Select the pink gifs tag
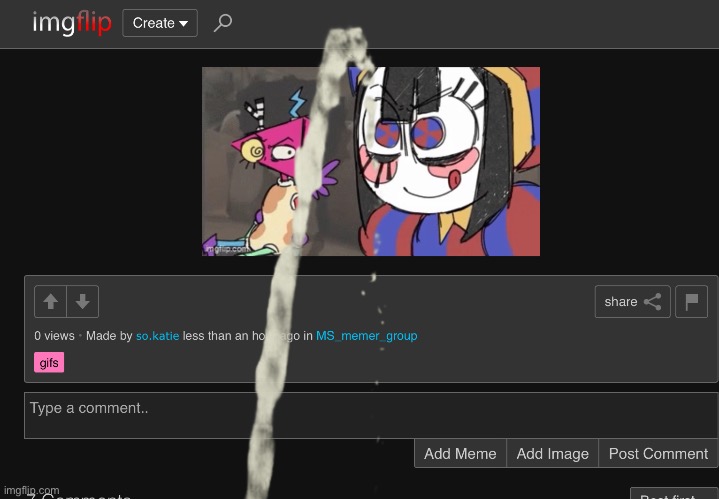The image size is (719, 499). click(x=49, y=363)
